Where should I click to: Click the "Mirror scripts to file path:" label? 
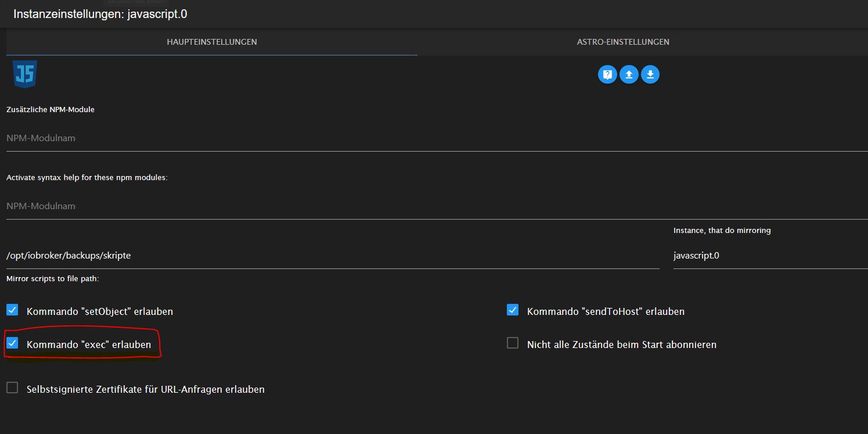pos(53,279)
